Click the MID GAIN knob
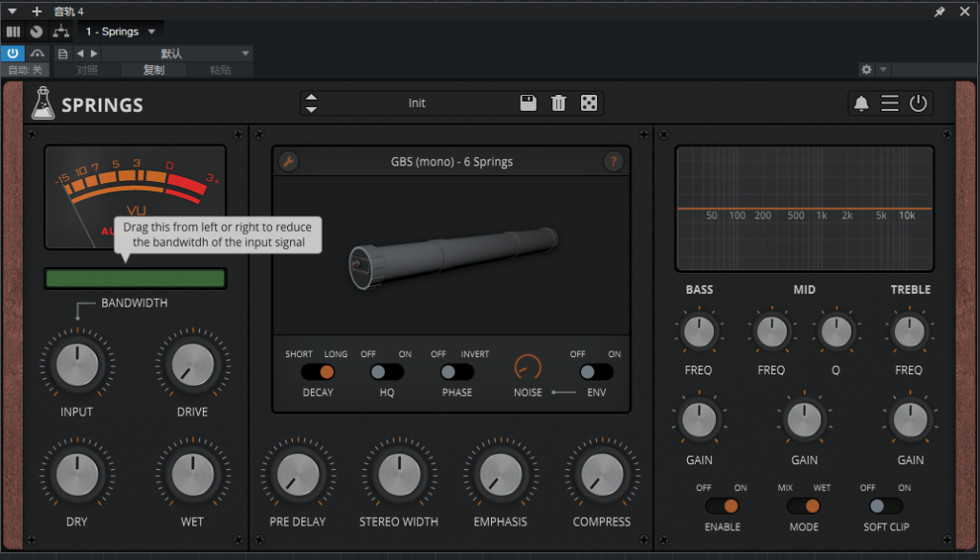The height and width of the screenshot is (560, 980). pos(804,420)
